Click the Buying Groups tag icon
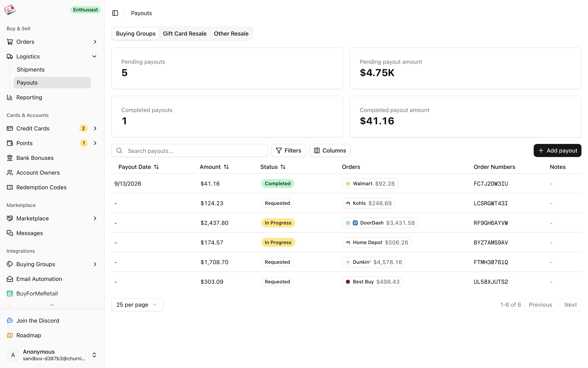The height and width of the screenshot is (368, 588). (10, 264)
